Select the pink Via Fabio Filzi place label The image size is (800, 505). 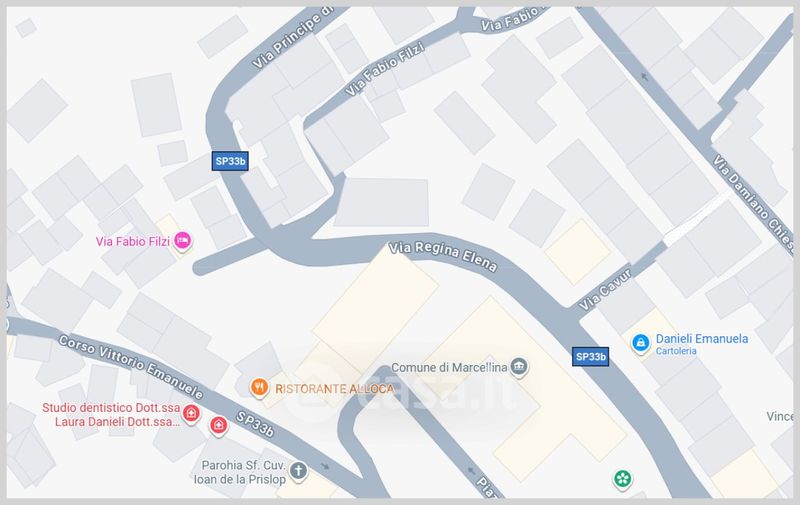[133, 241]
